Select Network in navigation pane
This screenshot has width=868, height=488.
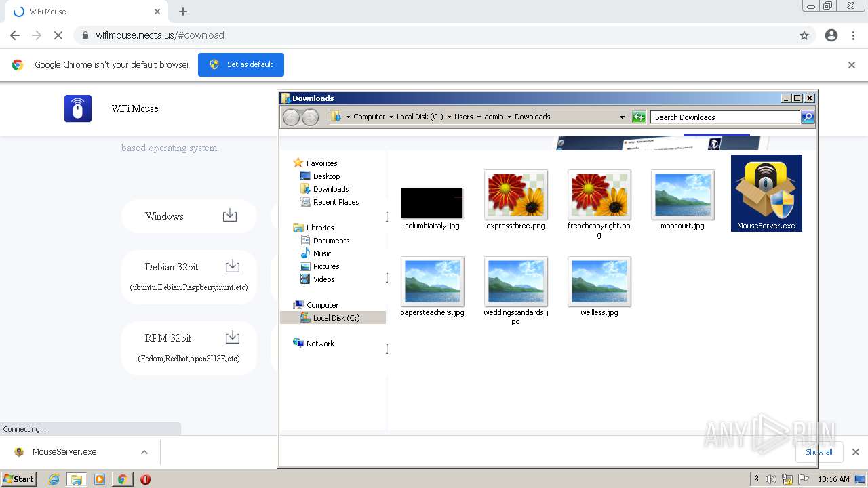(320, 344)
